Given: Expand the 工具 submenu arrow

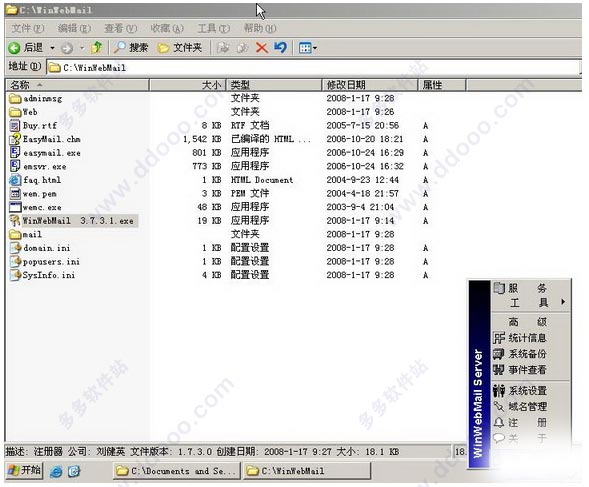Looking at the screenshot, I should tap(563, 302).
